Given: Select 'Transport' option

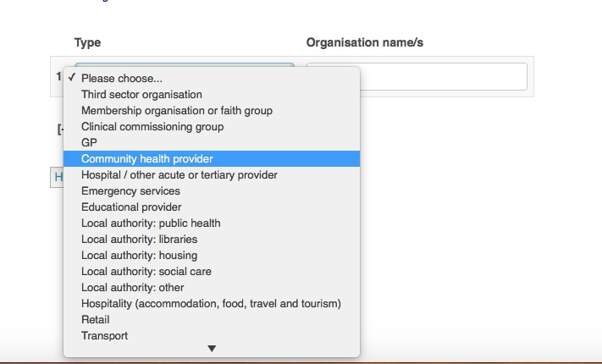Looking at the screenshot, I should [104, 336].
